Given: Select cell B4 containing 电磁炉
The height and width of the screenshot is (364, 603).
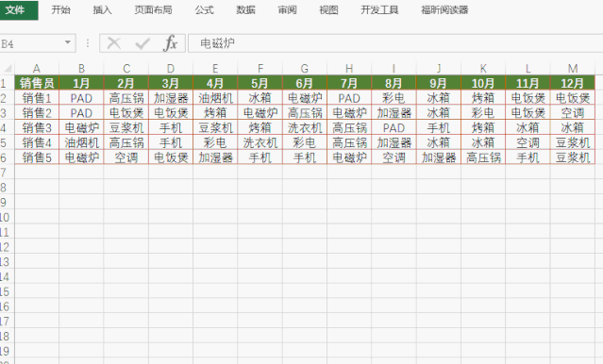Looking at the screenshot, I should 81,127.
